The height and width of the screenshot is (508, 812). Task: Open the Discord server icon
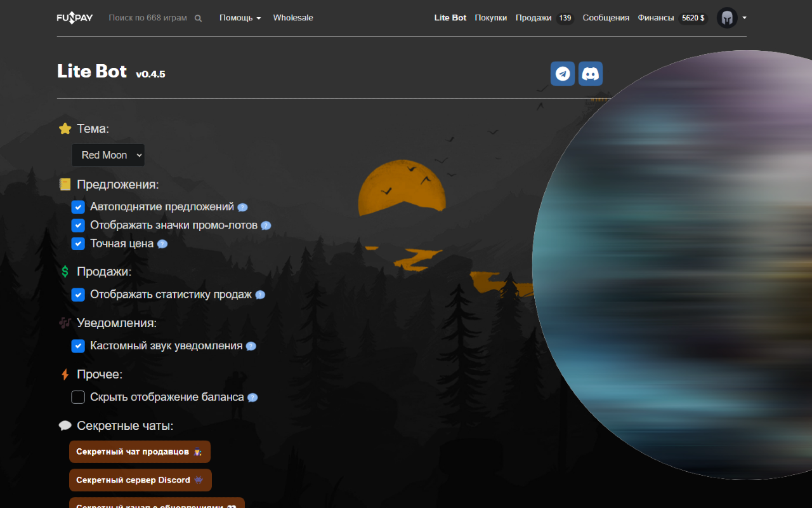pos(591,74)
